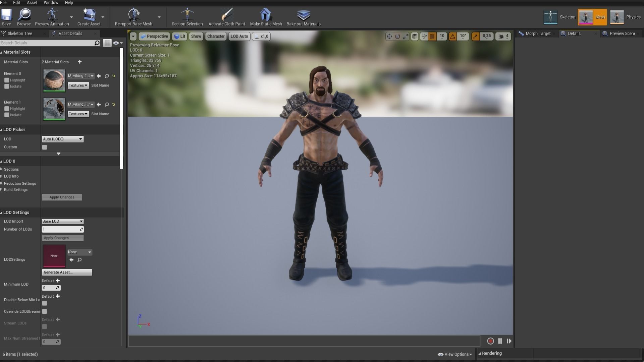Image resolution: width=644 pixels, height=362 pixels.
Task: Enable Highlight checkbox for Element 0
Action: pos(7,80)
